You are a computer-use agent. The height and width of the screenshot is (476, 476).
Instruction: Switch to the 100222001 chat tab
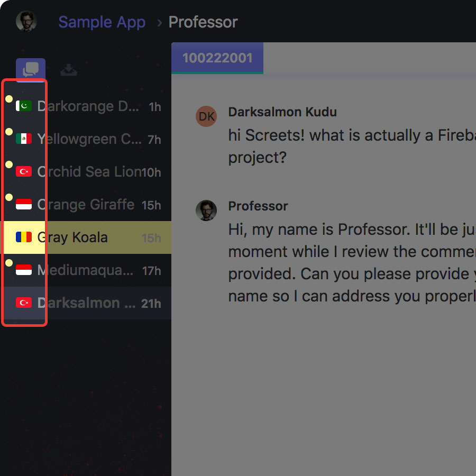click(217, 58)
